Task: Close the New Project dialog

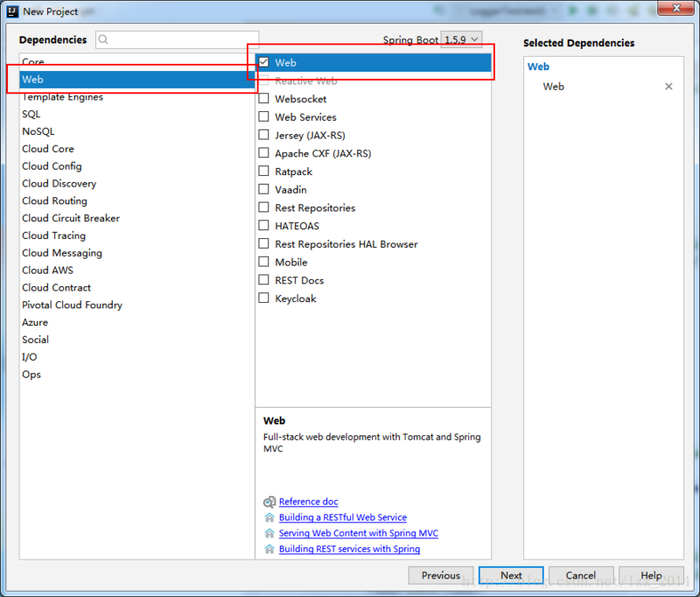Action: pos(676,8)
